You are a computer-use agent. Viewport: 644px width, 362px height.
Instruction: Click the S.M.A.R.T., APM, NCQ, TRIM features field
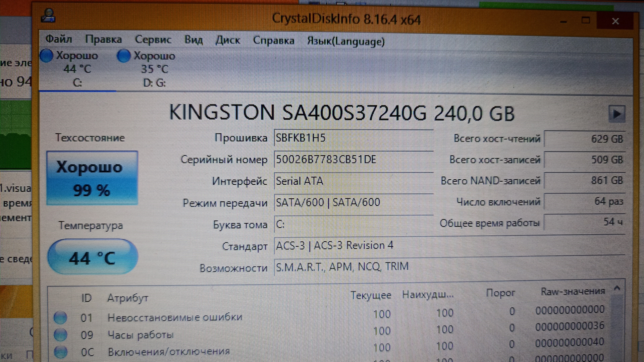(449, 267)
